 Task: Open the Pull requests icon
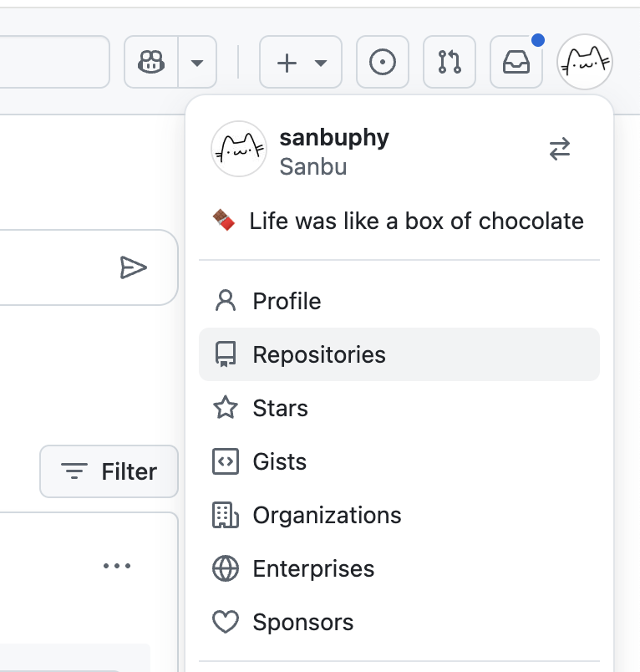click(x=450, y=62)
